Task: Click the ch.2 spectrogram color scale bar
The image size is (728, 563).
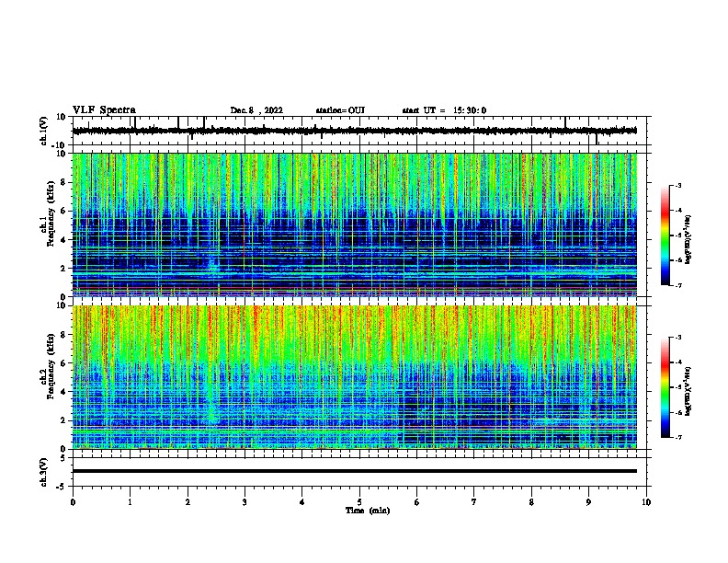Action: 665,387
